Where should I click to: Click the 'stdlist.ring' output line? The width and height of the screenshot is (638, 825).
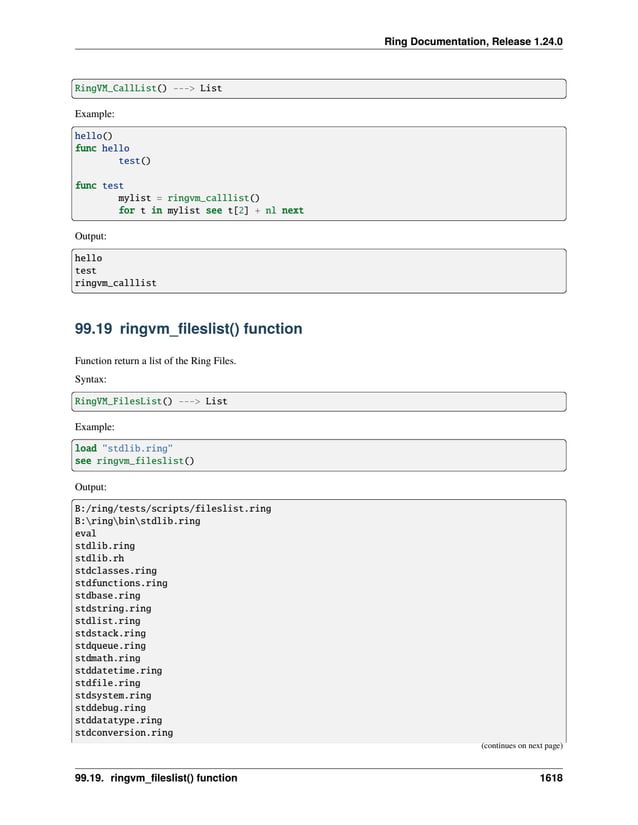point(107,621)
